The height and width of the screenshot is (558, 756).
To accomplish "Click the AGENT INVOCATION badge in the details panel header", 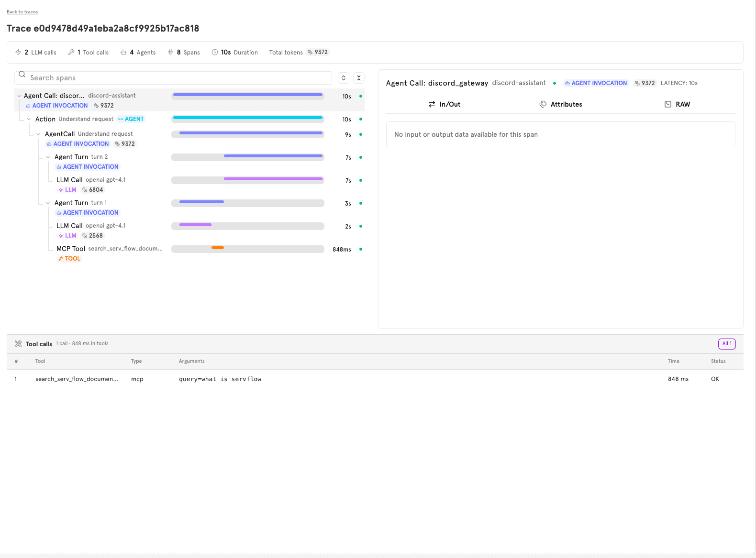I will (596, 83).
